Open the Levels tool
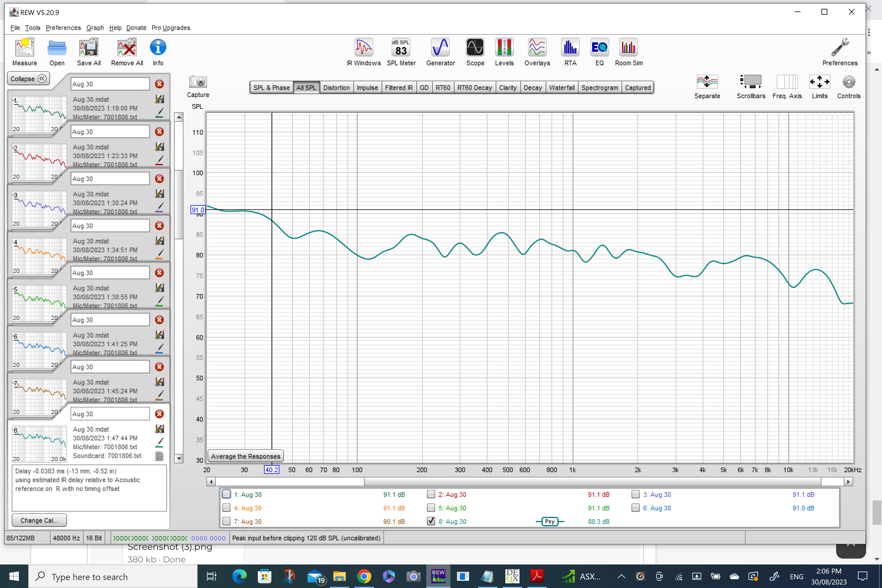 [x=504, y=52]
